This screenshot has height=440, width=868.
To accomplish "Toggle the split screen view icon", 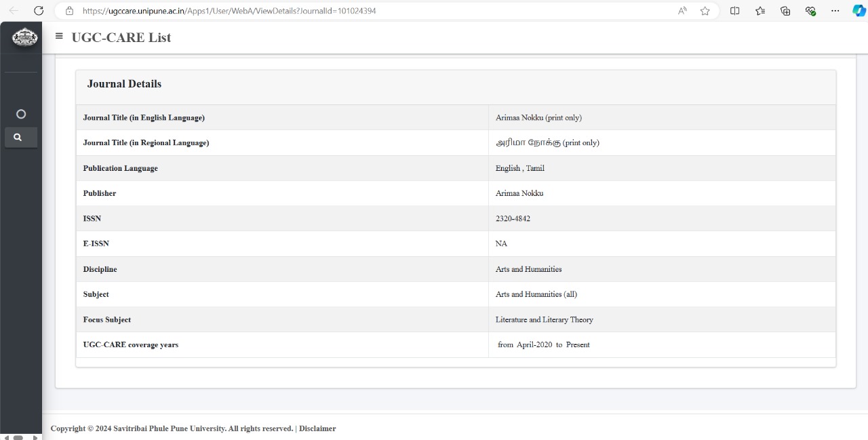I will (x=734, y=11).
